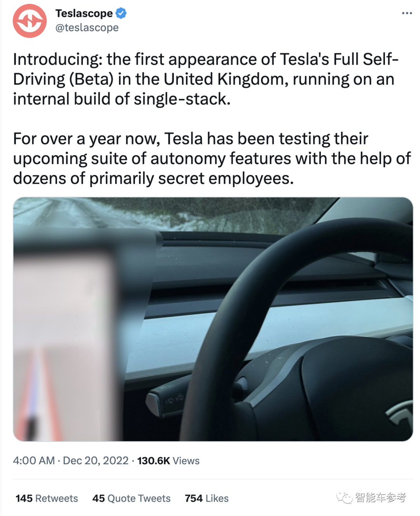
Task: Open the attached car interior photo
Action: coord(213,319)
